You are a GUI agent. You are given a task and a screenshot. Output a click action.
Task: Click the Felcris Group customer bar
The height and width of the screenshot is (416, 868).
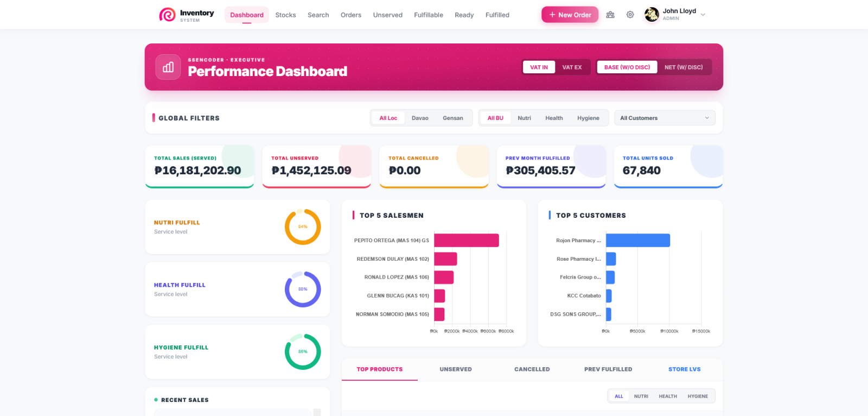(x=610, y=278)
